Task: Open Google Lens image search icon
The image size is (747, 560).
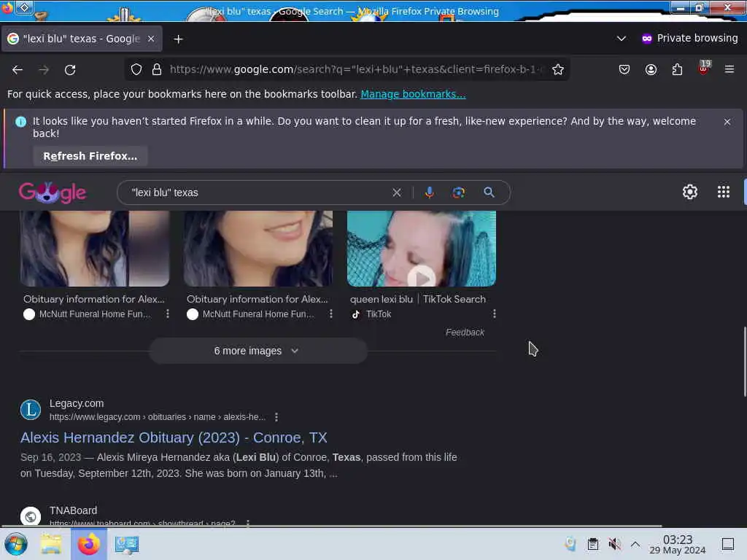Action: (x=458, y=192)
